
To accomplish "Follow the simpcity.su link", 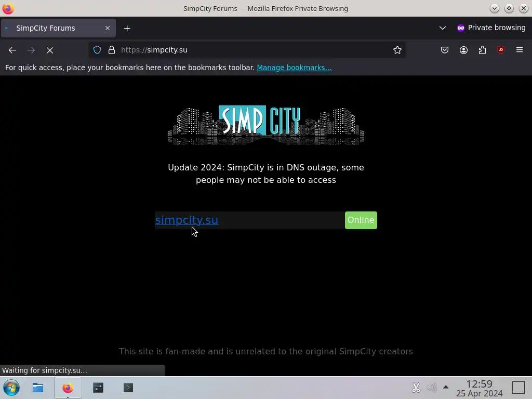I will click(187, 220).
